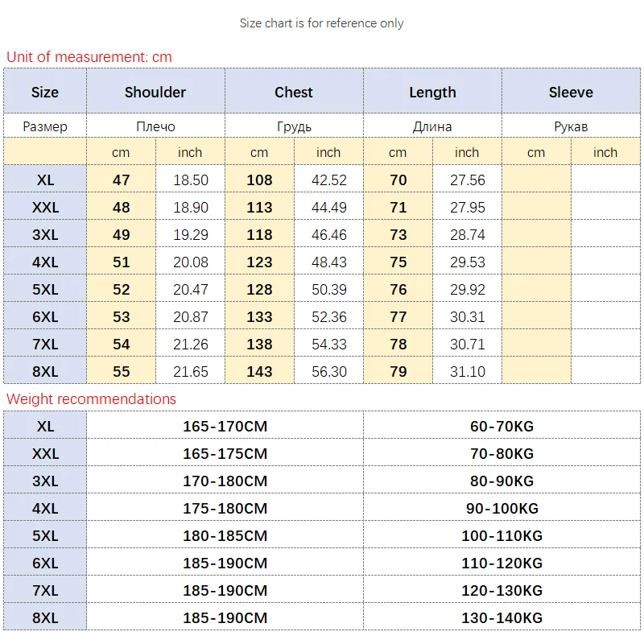Click the Размер label cell
This screenshot has height=644, width=644.
[x=45, y=126]
